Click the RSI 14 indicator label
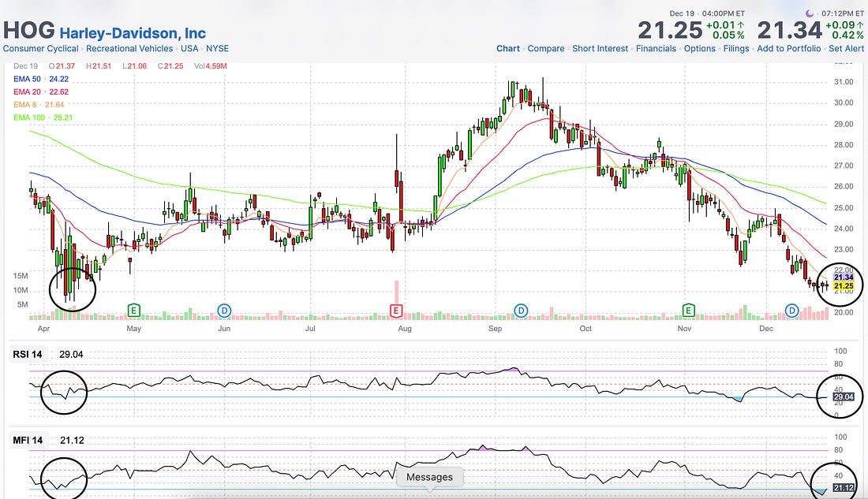 click(x=28, y=354)
